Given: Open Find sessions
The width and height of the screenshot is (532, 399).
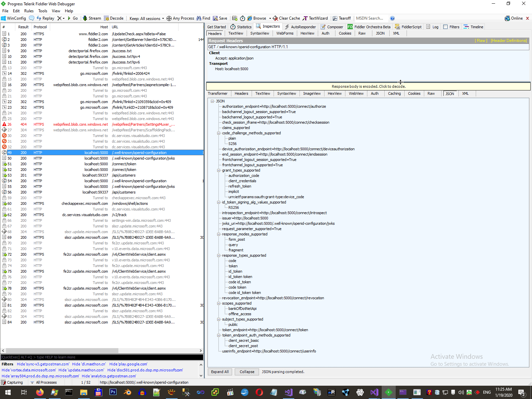Looking at the screenshot, I should coord(203,18).
